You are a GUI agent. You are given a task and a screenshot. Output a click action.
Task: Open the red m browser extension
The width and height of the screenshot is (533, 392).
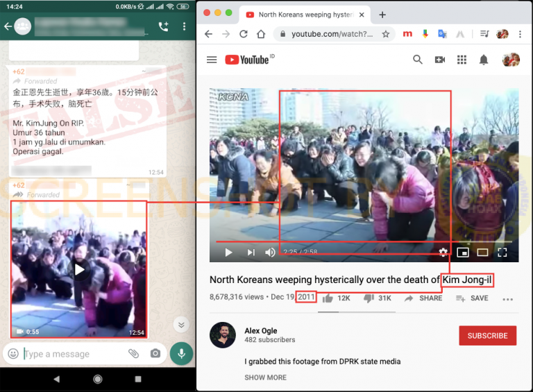coord(407,34)
